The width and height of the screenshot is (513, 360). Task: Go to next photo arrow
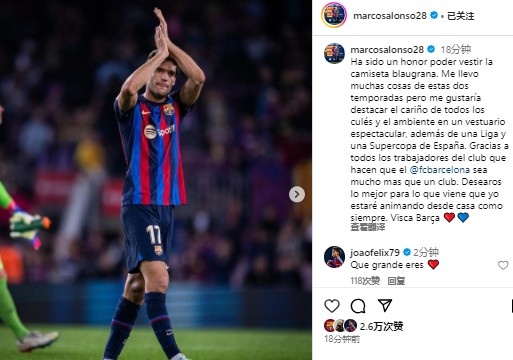pyautogui.click(x=297, y=194)
